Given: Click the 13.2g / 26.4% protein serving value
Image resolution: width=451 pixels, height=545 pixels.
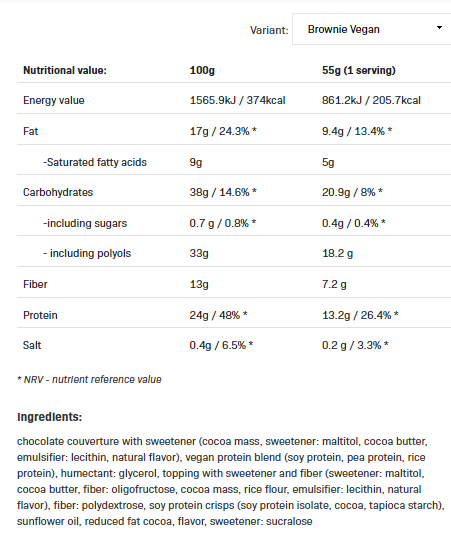Looking at the screenshot, I should [360, 315].
